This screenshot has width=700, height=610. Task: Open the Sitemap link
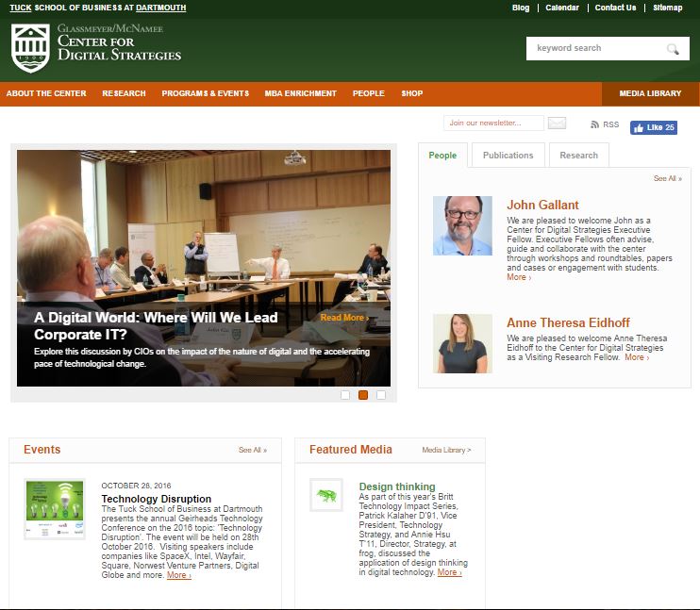pyautogui.click(x=667, y=8)
